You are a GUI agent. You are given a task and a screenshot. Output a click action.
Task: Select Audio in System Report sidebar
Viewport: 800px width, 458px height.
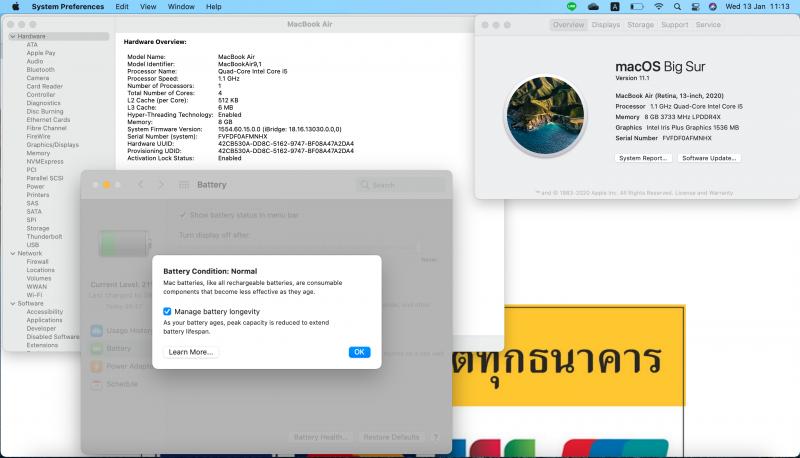click(35, 61)
